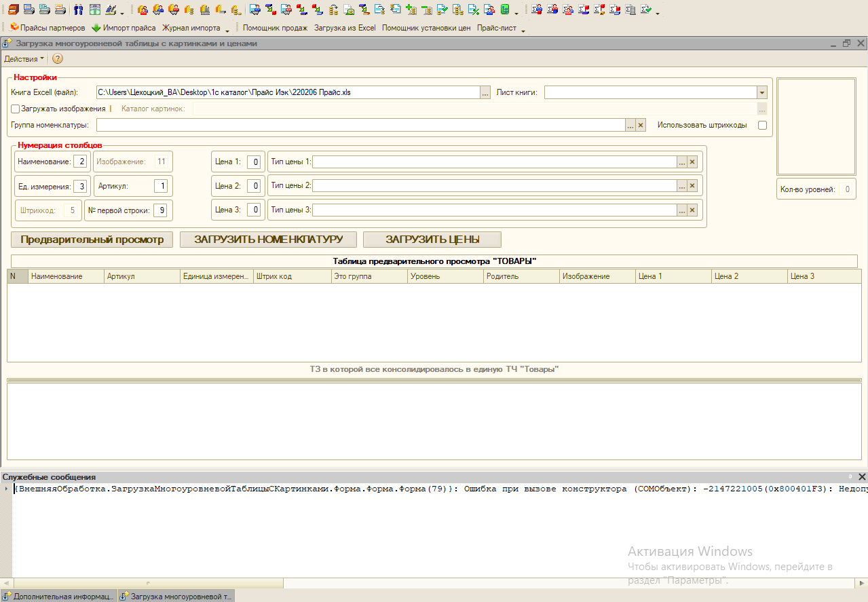868x602 pixels.
Task: Clear the Тип цены 2 field
Action: pyautogui.click(x=692, y=186)
